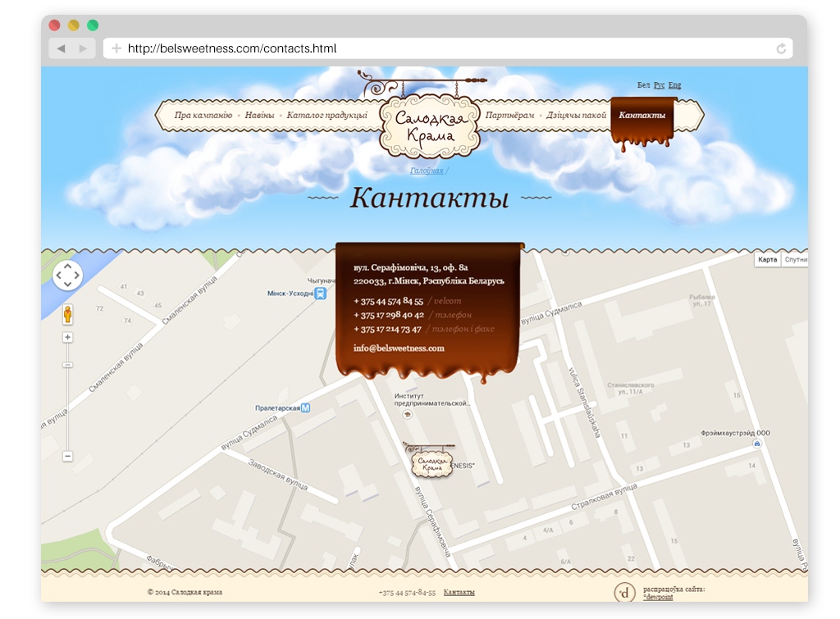Viewport: 840px width, 619px height.
Task: Click the © 2014 Салодкая крама footer text
Action: (185, 592)
